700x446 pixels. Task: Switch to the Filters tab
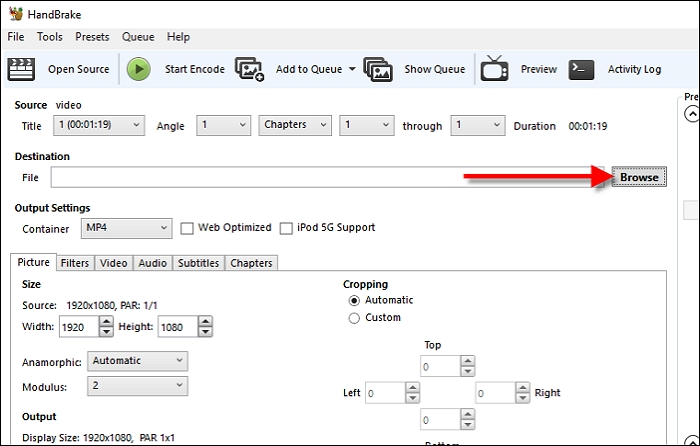point(74,263)
